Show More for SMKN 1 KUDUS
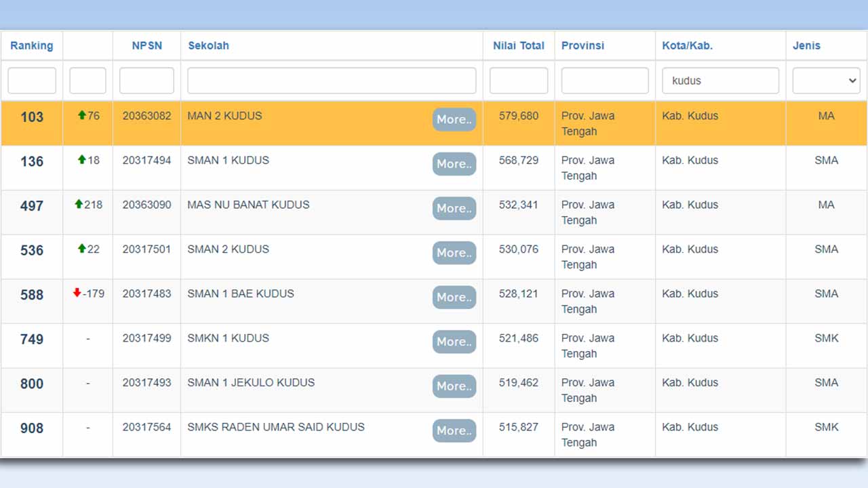This screenshot has width=868, height=488. [x=454, y=342]
